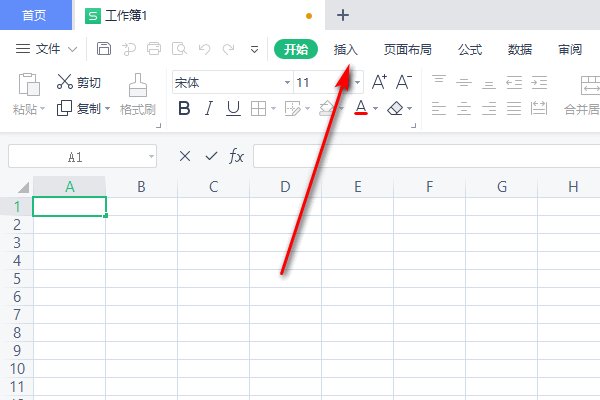Click the formula bar input field

click(x=426, y=156)
